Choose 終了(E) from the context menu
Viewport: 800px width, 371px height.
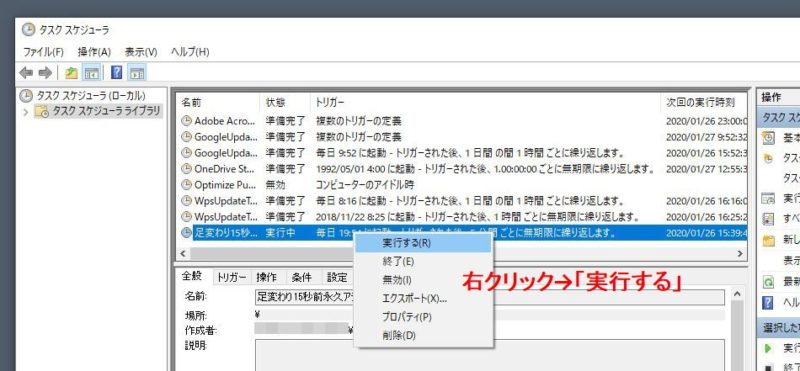pos(423,262)
